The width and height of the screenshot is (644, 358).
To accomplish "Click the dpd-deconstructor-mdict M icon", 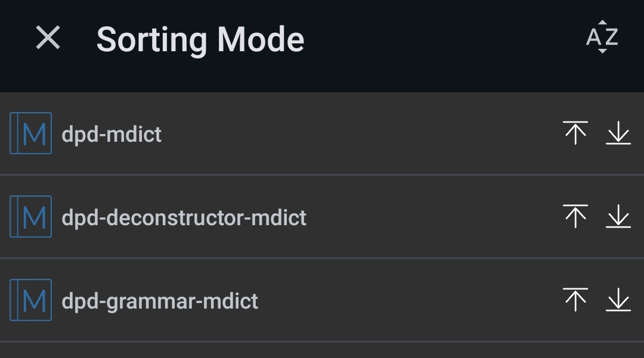I will (x=30, y=217).
